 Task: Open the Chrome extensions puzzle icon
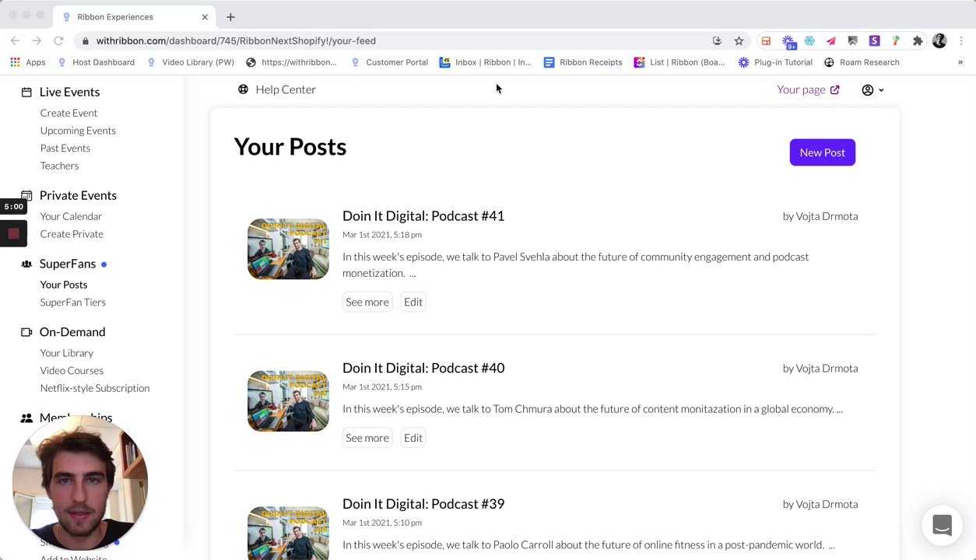pos(918,40)
